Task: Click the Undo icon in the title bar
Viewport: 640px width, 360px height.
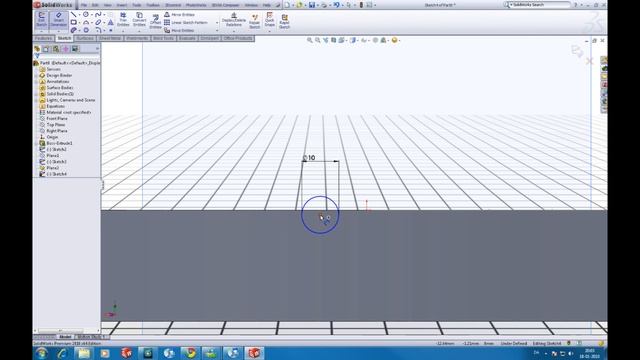Action: click(336, 5)
